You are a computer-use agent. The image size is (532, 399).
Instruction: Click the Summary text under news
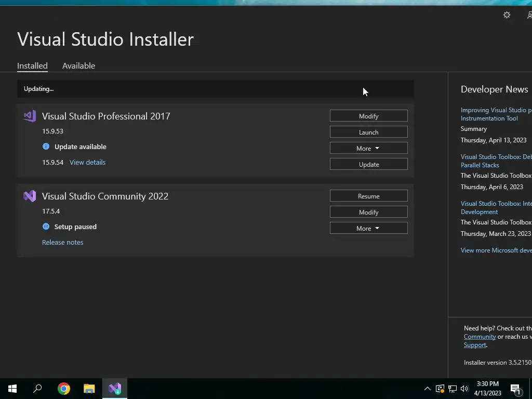click(474, 129)
